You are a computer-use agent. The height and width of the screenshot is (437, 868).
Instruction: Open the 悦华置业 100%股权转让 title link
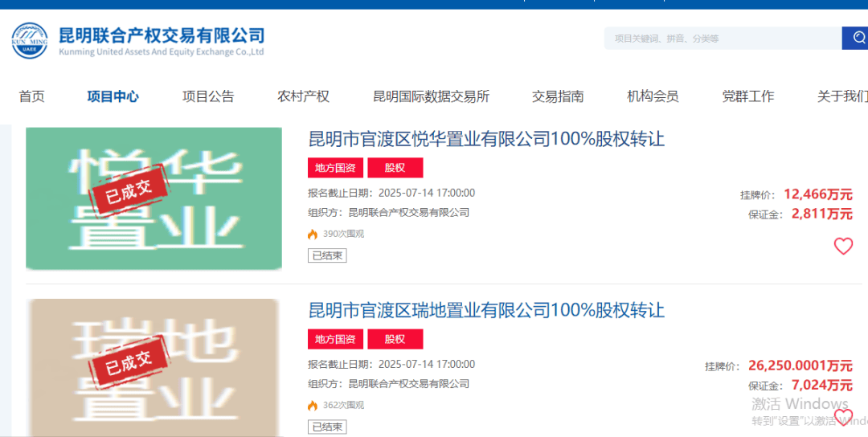486,138
